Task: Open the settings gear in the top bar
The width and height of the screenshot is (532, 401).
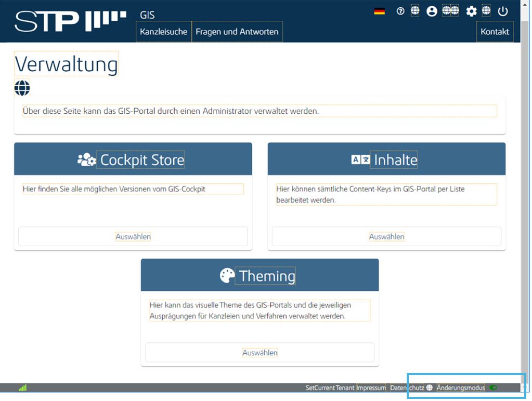Action: coord(471,10)
